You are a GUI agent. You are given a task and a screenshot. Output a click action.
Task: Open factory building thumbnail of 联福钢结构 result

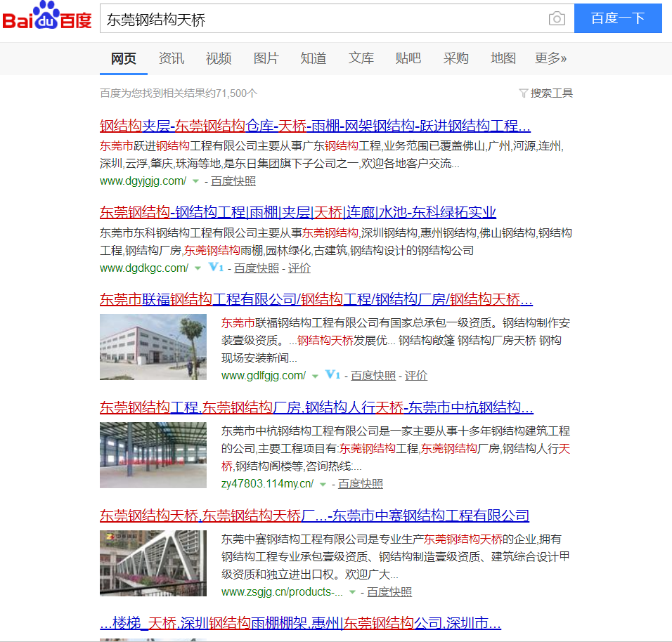(153, 347)
